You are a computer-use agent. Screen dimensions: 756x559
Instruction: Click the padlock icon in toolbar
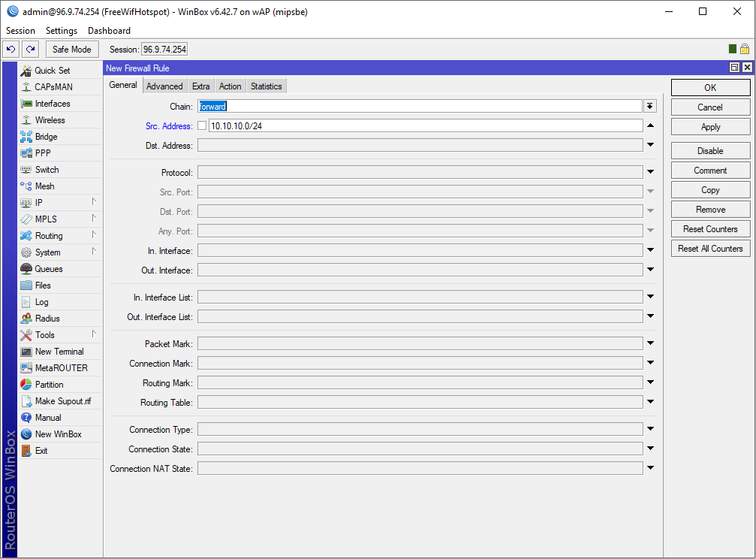click(x=745, y=49)
